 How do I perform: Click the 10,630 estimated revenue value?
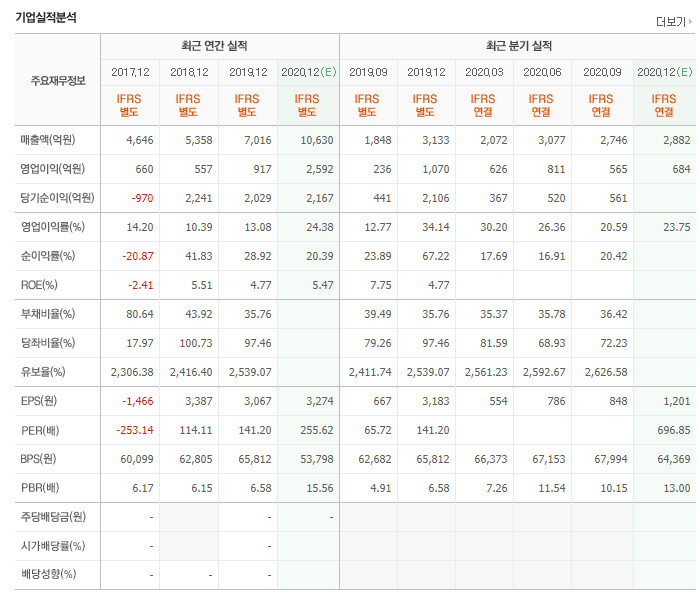point(317,140)
